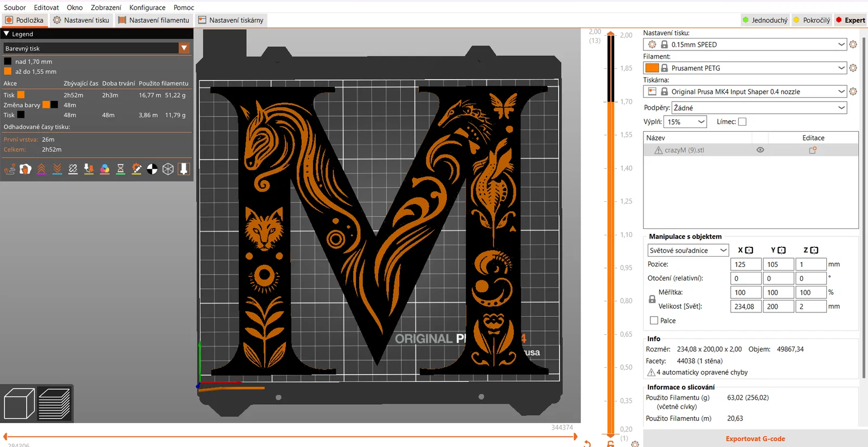Toggle print pauses hourglass icon
This screenshot has width=868, height=447.
click(x=120, y=169)
